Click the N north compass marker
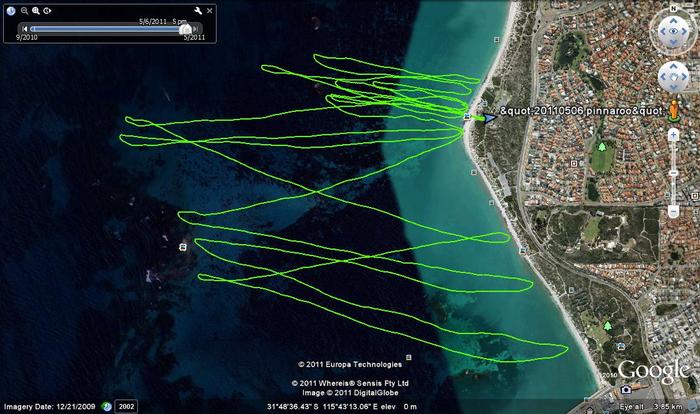 [671, 7]
